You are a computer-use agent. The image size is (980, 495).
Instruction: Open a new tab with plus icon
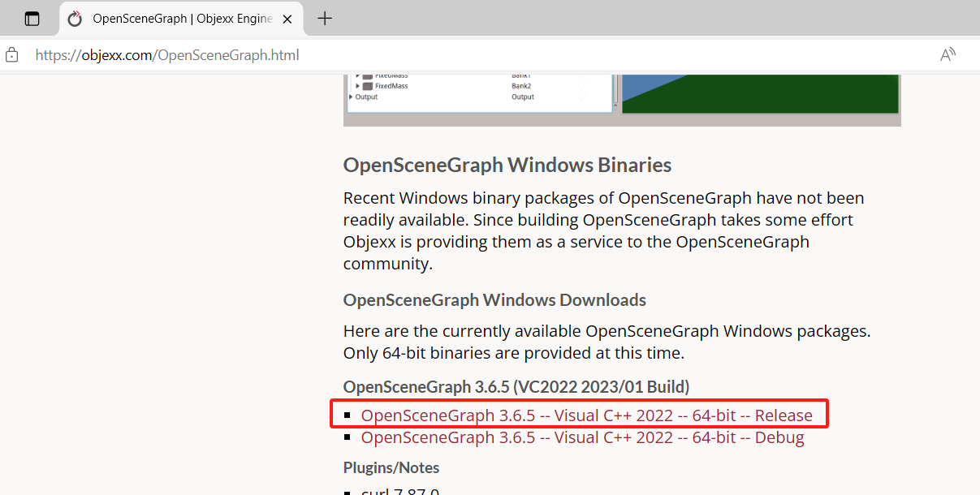[325, 19]
